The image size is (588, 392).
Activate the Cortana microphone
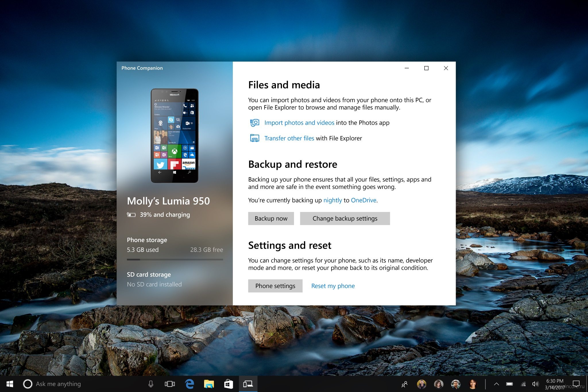[x=151, y=384]
